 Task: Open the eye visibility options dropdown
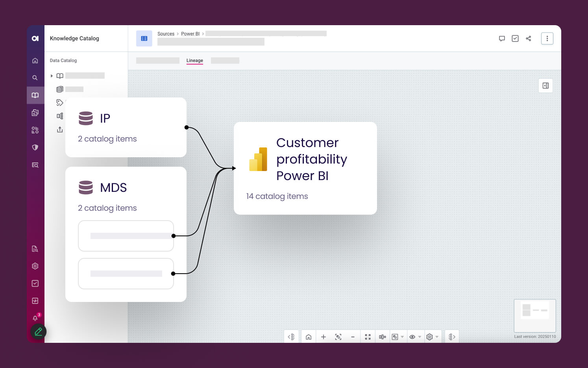pos(415,337)
